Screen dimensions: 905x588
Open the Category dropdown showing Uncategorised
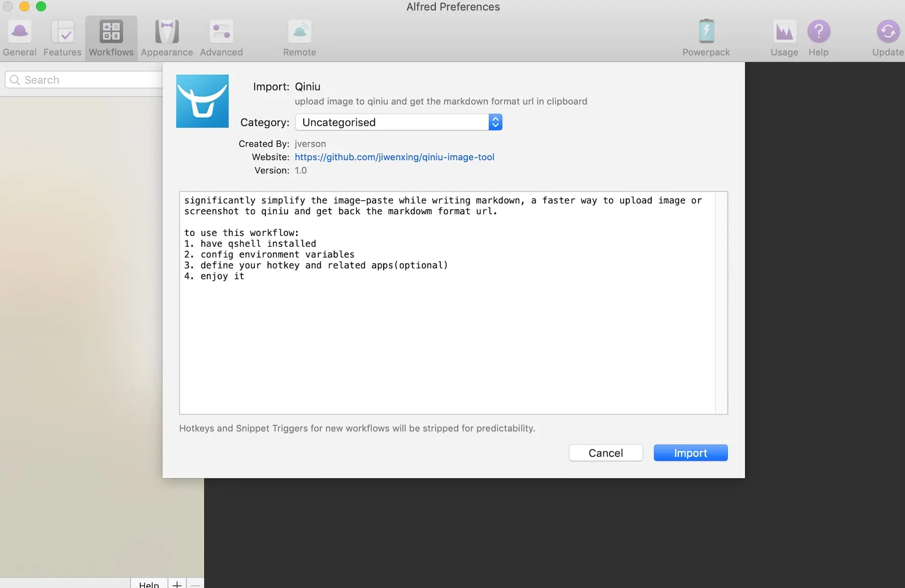pos(398,122)
